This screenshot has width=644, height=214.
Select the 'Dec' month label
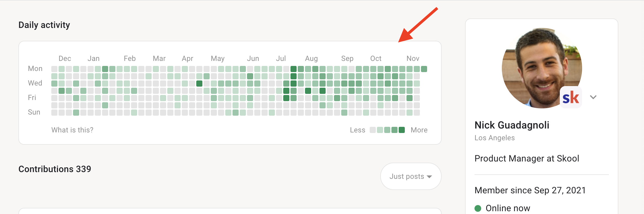click(x=65, y=58)
